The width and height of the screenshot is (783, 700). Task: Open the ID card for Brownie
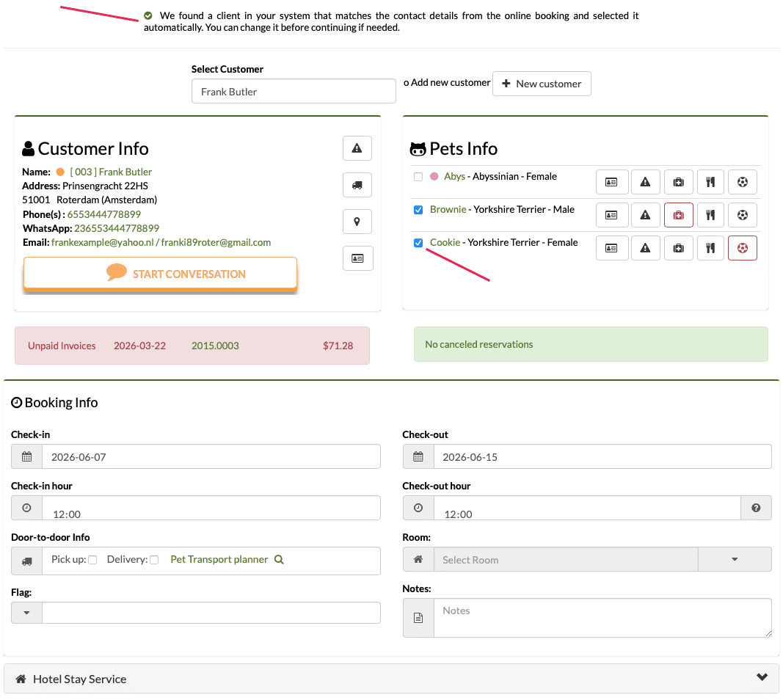[612, 215]
